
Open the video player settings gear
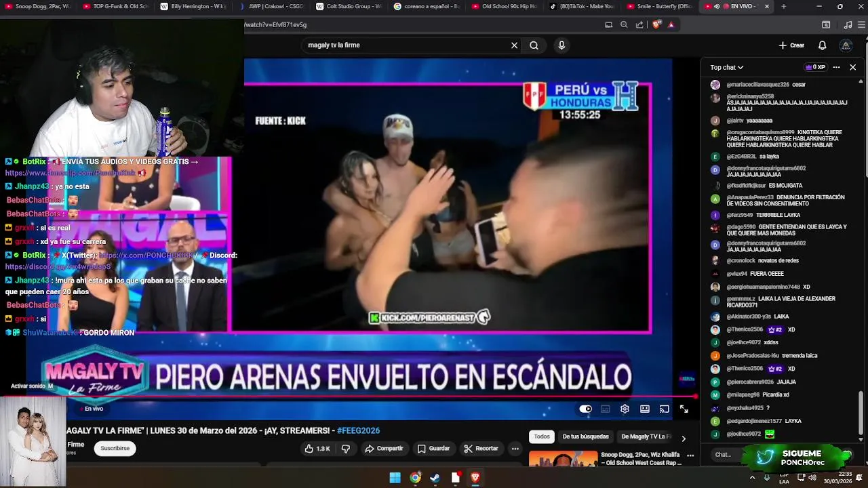tap(625, 409)
